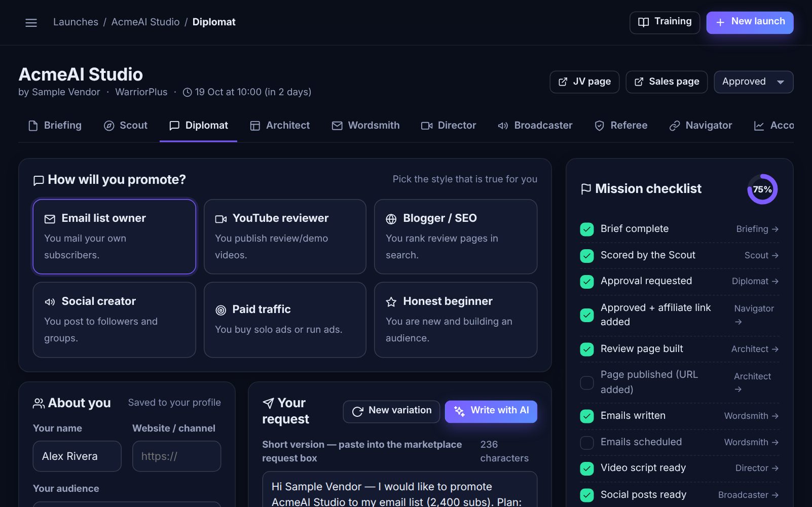Click the New launch button

(750, 22)
